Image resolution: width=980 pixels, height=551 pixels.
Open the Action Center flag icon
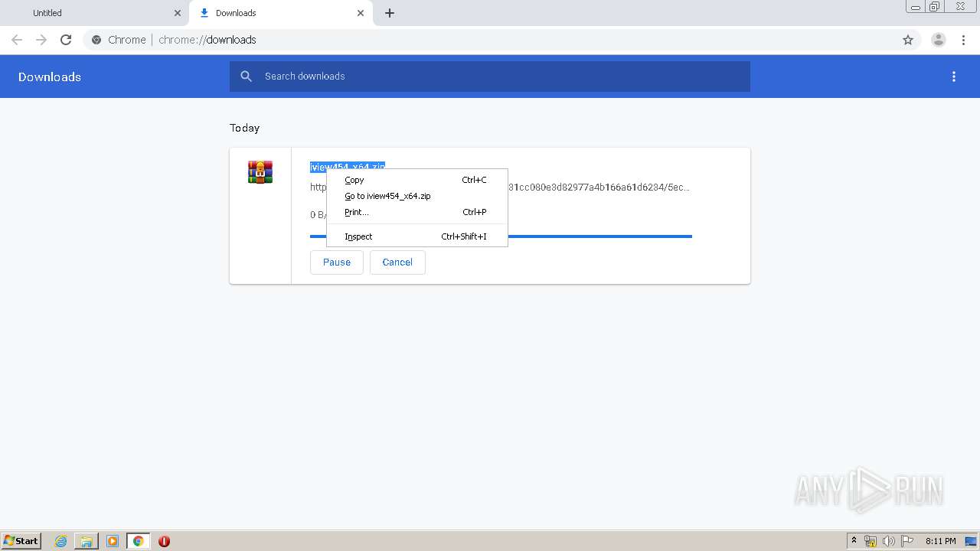(907, 541)
